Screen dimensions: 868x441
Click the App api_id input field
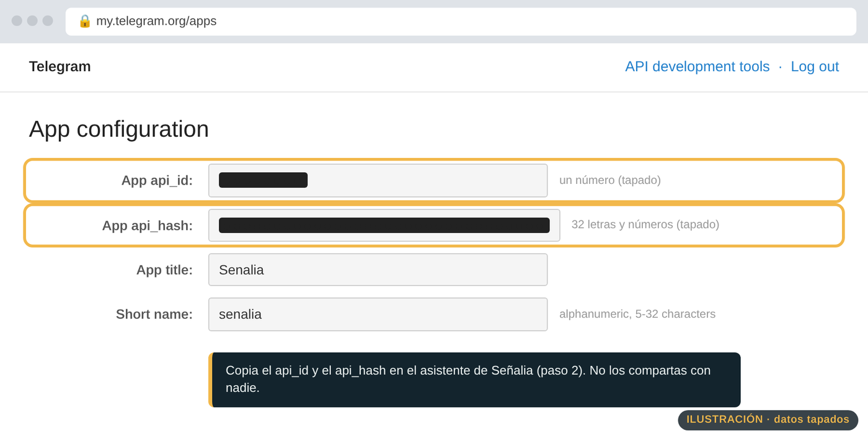click(x=378, y=180)
